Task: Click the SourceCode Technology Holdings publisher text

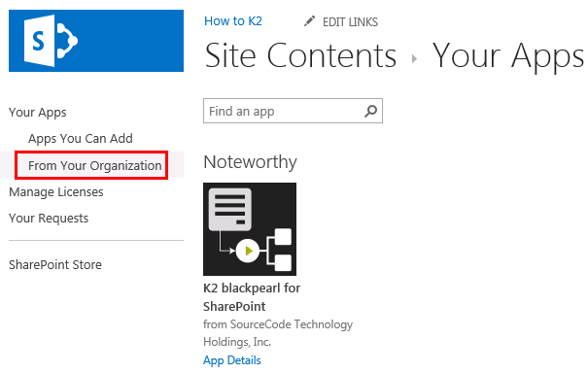Action: pyautogui.click(x=278, y=333)
